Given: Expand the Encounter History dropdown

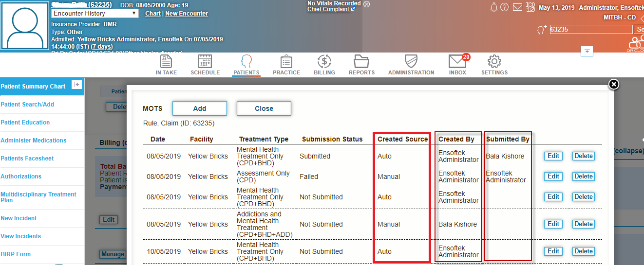Looking at the screenshot, I should [95, 14].
